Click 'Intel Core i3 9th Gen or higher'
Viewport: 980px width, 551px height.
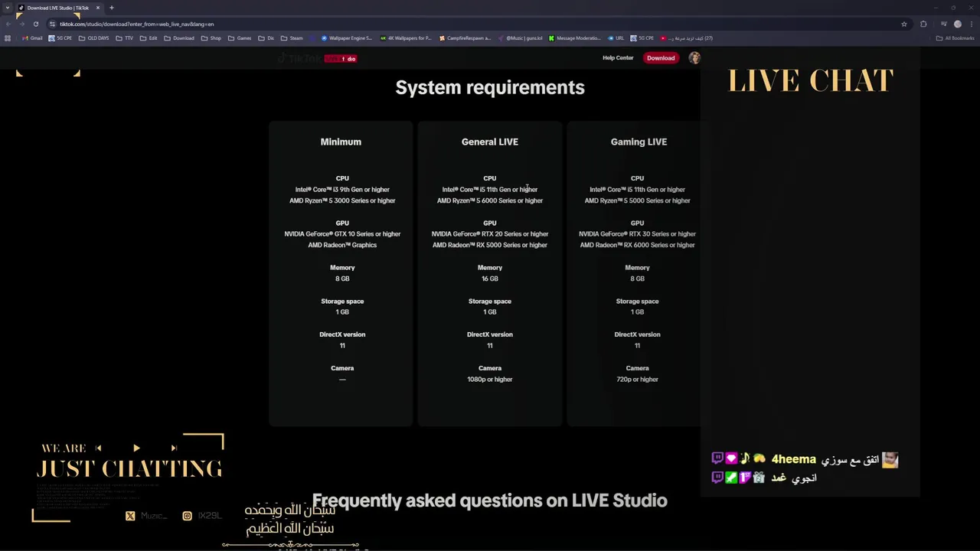coord(342,190)
